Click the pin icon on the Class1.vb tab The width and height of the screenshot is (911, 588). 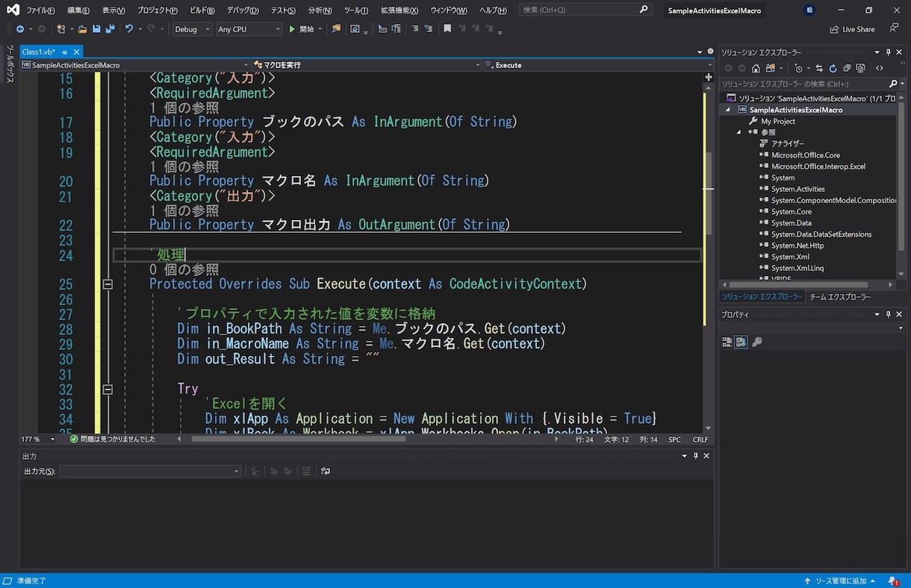pos(65,52)
